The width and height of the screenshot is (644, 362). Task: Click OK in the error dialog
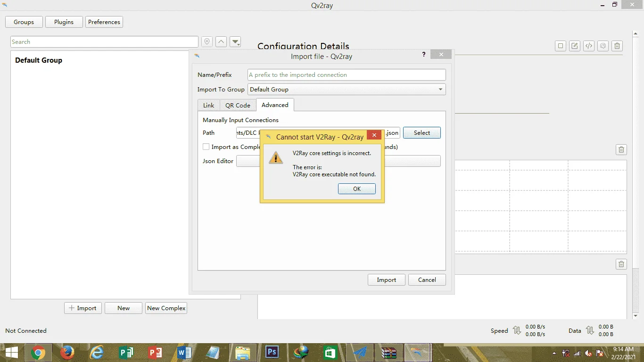357,189
